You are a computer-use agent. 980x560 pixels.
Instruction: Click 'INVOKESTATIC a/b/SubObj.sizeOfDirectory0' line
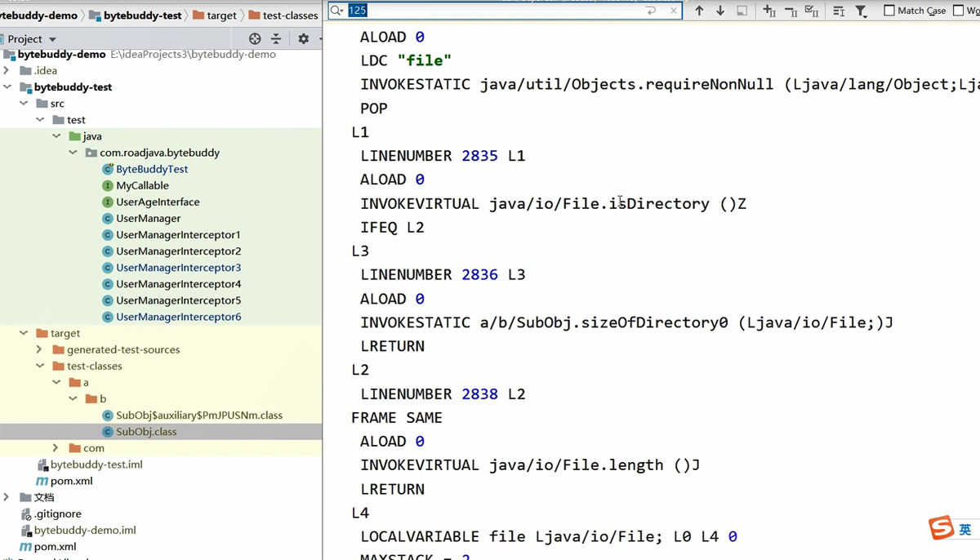(626, 322)
